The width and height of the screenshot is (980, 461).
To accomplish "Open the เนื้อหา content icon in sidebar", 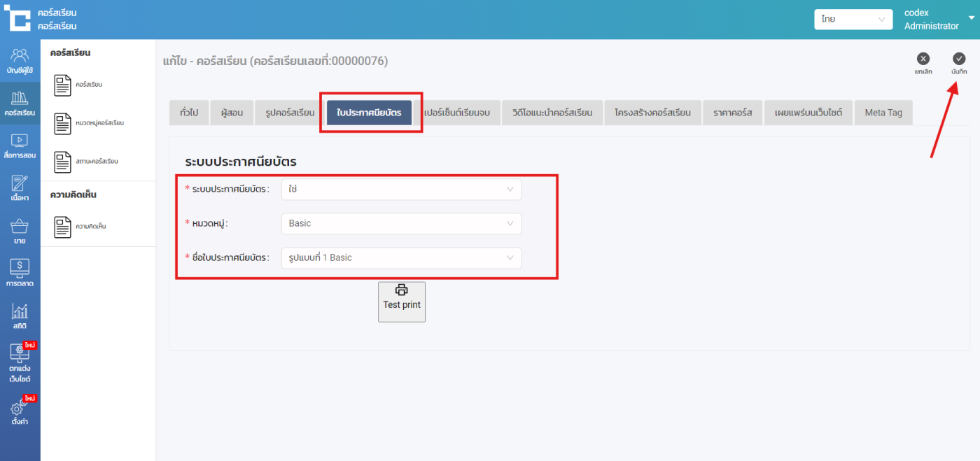I will click(x=20, y=184).
